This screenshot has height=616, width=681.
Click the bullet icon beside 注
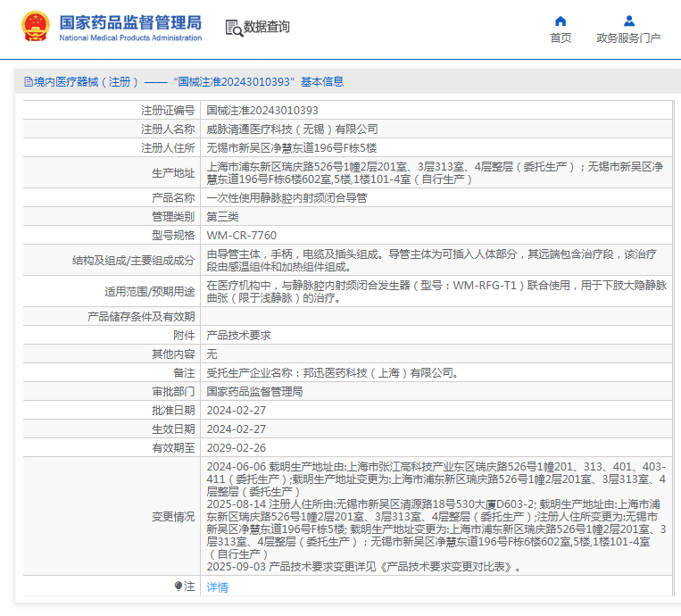179,587
